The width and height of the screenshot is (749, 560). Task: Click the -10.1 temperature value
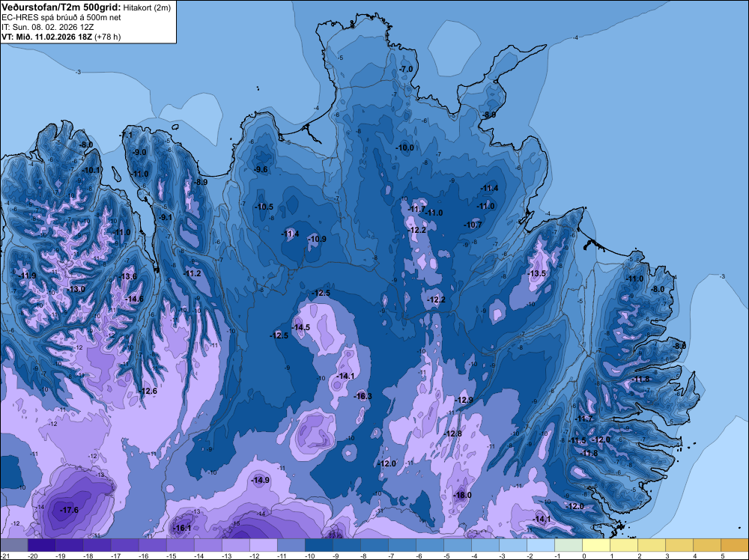pyautogui.click(x=91, y=170)
